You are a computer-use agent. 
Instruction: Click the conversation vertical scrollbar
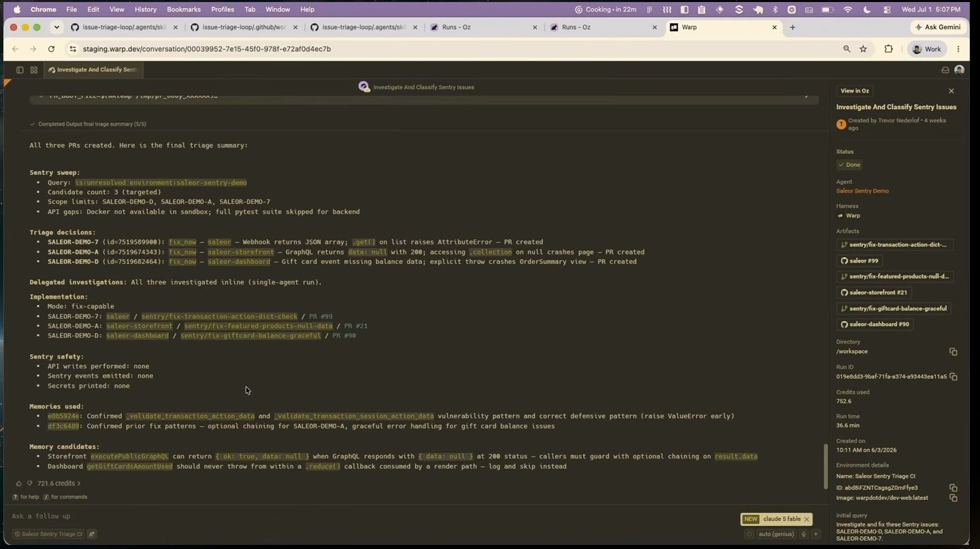[x=826, y=465]
